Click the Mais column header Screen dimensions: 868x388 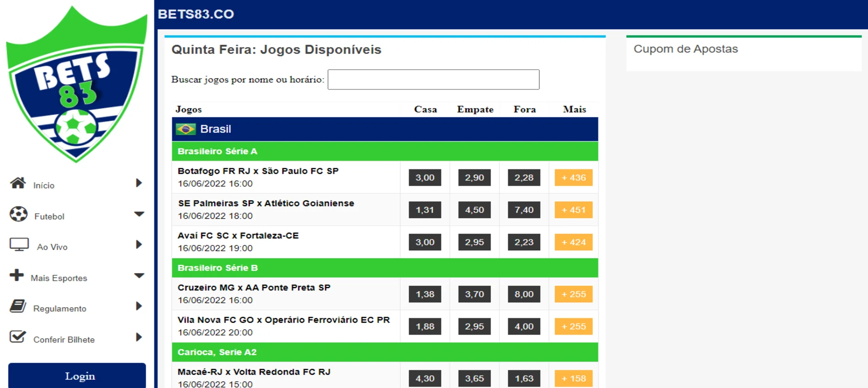[574, 109]
